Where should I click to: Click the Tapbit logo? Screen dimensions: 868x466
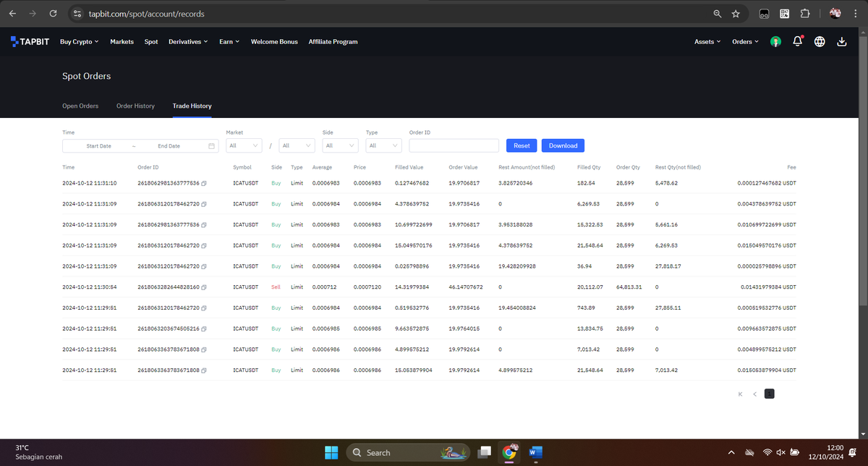tap(30, 41)
